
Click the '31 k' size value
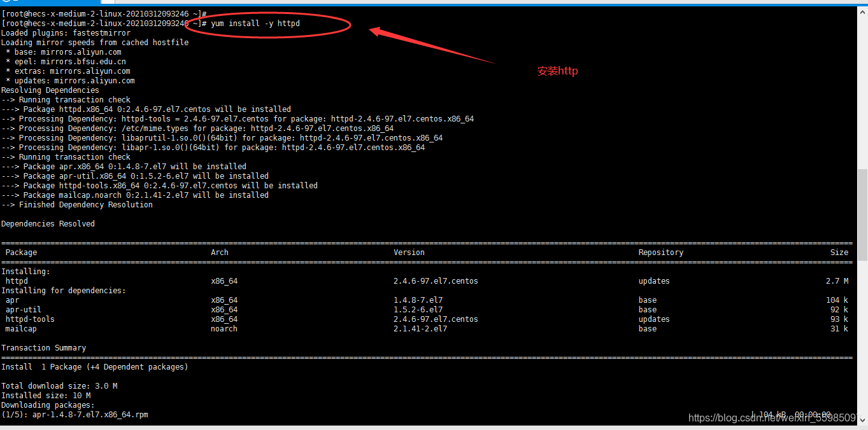click(x=839, y=329)
